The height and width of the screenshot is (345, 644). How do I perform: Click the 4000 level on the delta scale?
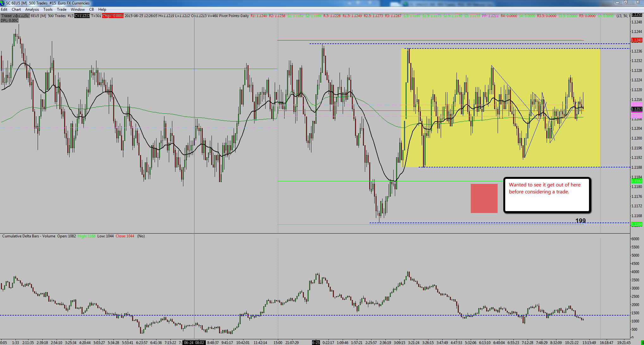635,272
